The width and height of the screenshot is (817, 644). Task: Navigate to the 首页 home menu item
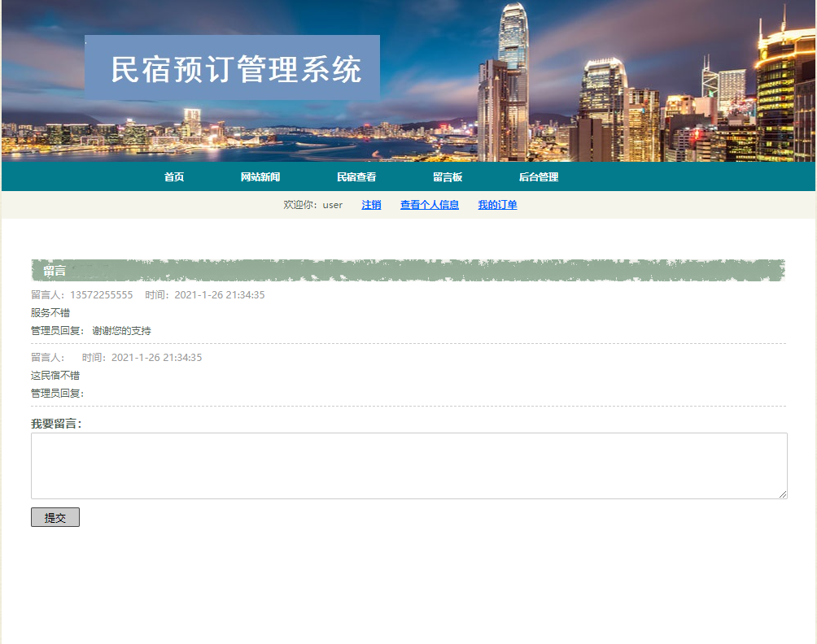click(x=173, y=176)
